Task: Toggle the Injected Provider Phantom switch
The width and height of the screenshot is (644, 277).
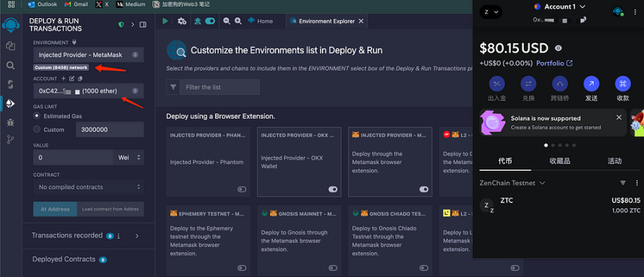Action: point(242,189)
